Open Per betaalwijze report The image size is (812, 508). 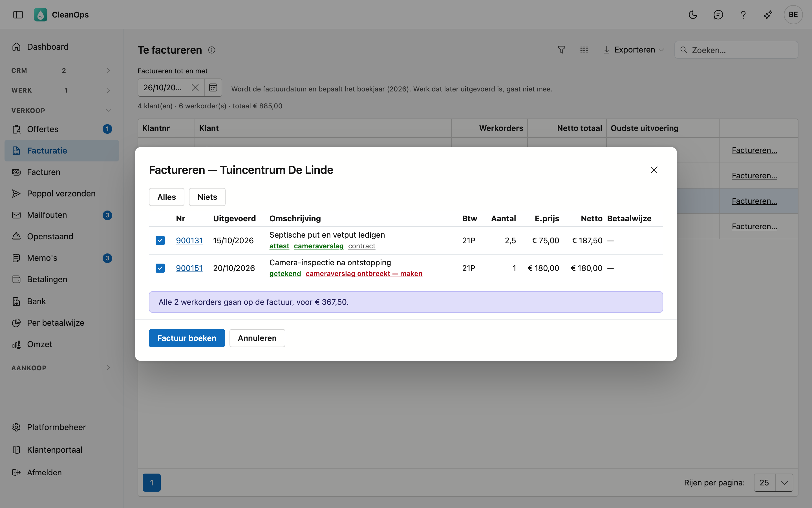pos(62,323)
